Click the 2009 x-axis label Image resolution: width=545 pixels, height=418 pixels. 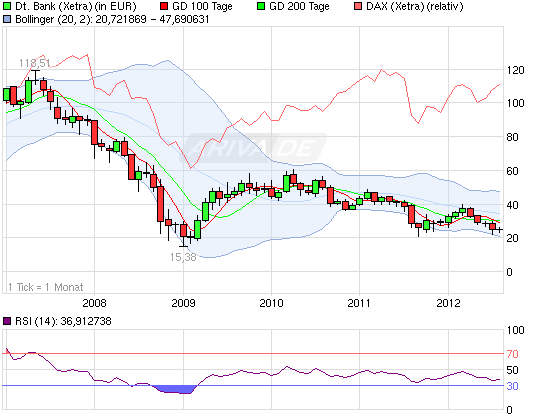pos(183,303)
